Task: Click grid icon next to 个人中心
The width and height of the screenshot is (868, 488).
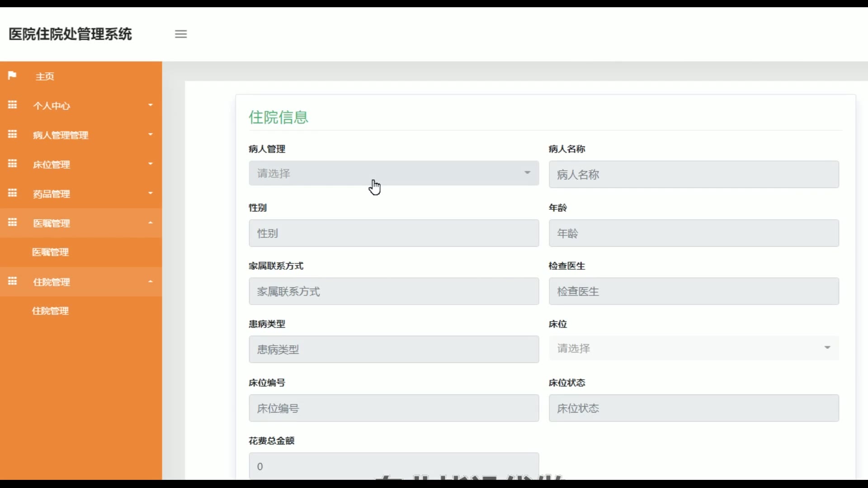Action: 12,105
